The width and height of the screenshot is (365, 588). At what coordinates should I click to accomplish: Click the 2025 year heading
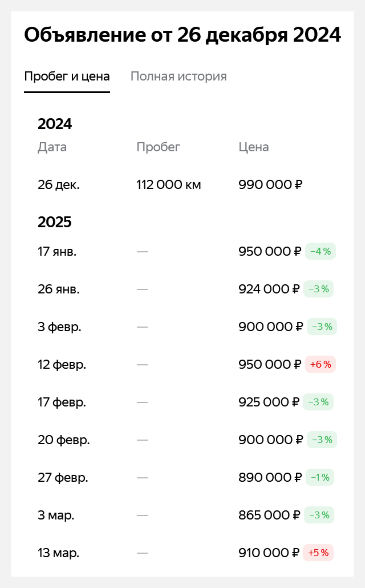click(x=55, y=222)
